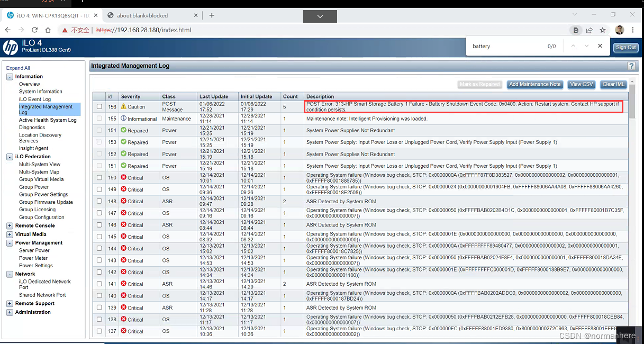Click the Repaired icon on entry 154
This screenshot has width=644, height=344.
(x=123, y=130)
